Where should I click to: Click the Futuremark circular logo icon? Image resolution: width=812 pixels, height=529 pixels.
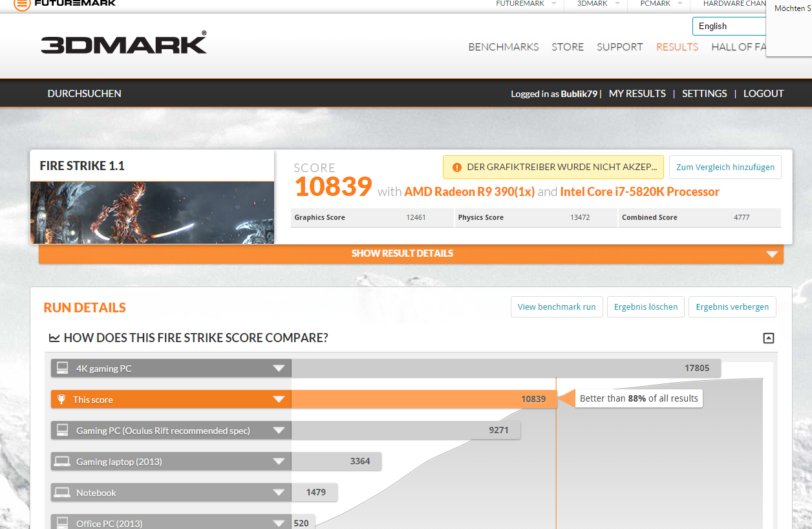(x=22, y=3)
